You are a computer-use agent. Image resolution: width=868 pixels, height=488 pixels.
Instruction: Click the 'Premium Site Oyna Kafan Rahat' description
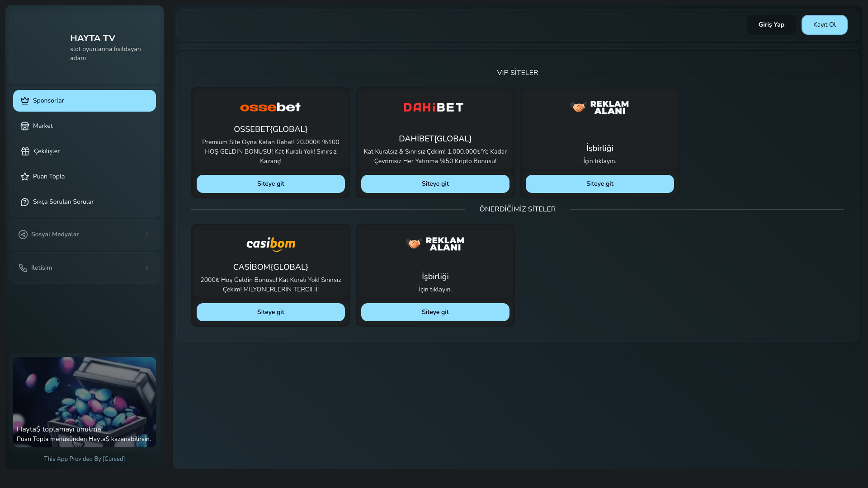click(x=271, y=152)
